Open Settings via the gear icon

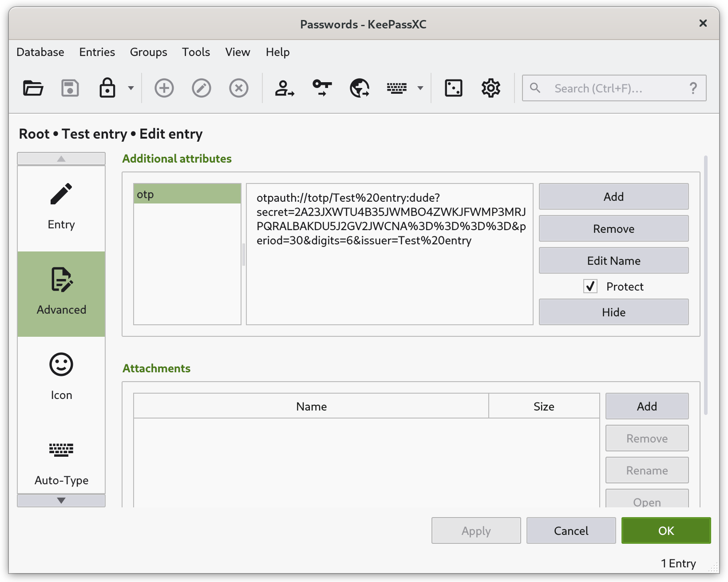click(491, 88)
